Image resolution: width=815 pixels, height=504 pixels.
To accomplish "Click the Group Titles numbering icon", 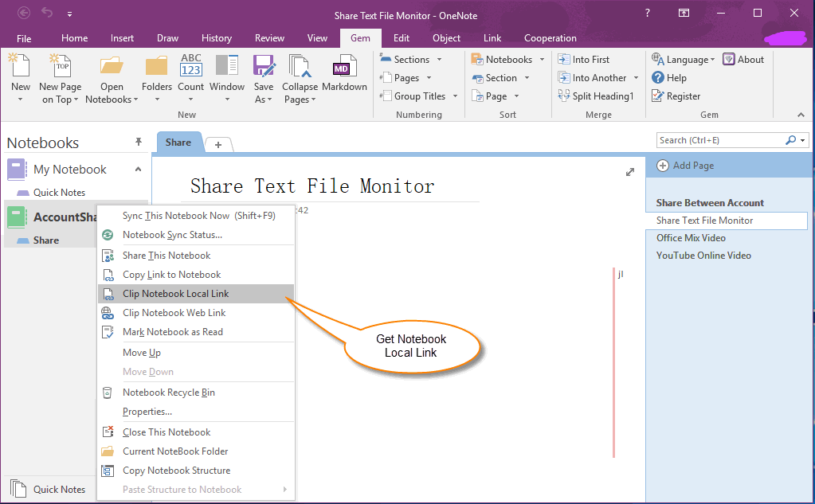I will click(x=416, y=96).
